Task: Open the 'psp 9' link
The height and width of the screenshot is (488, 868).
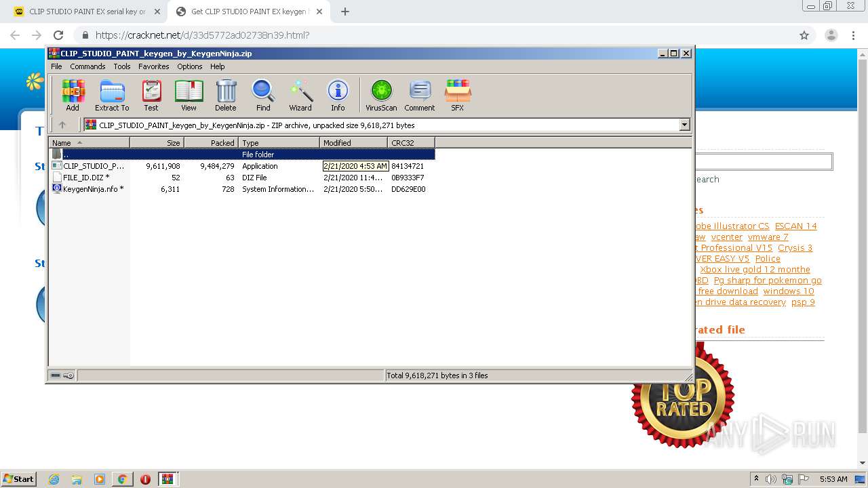Action: tap(803, 302)
